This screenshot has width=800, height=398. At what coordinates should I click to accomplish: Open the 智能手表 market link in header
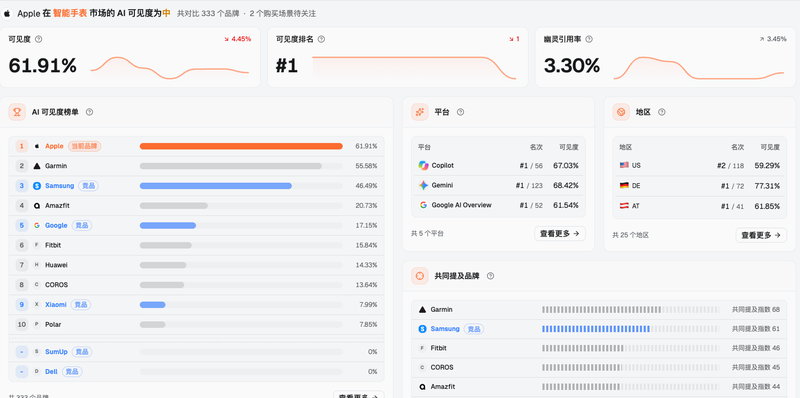point(71,14)
